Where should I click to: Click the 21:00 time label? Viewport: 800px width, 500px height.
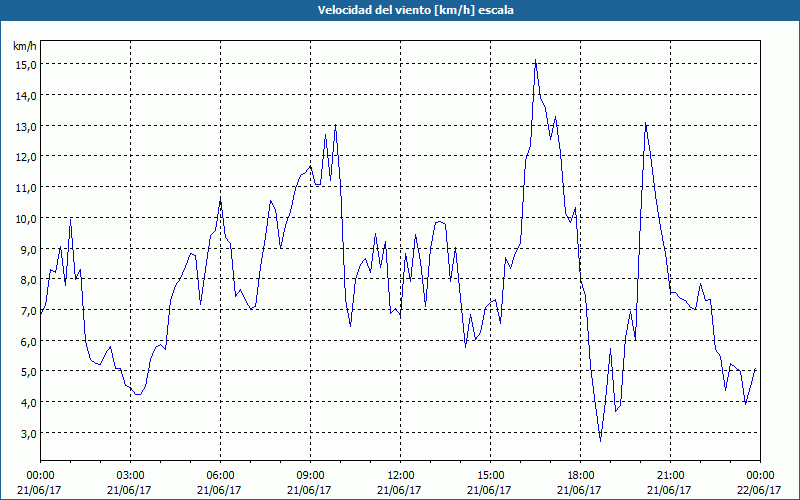click(670, 476)
